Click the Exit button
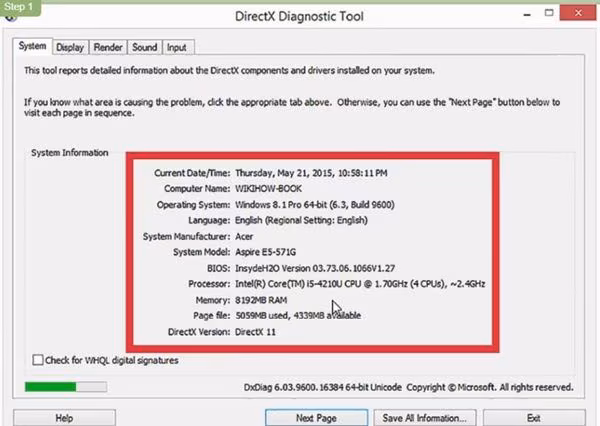 [534, 418]
